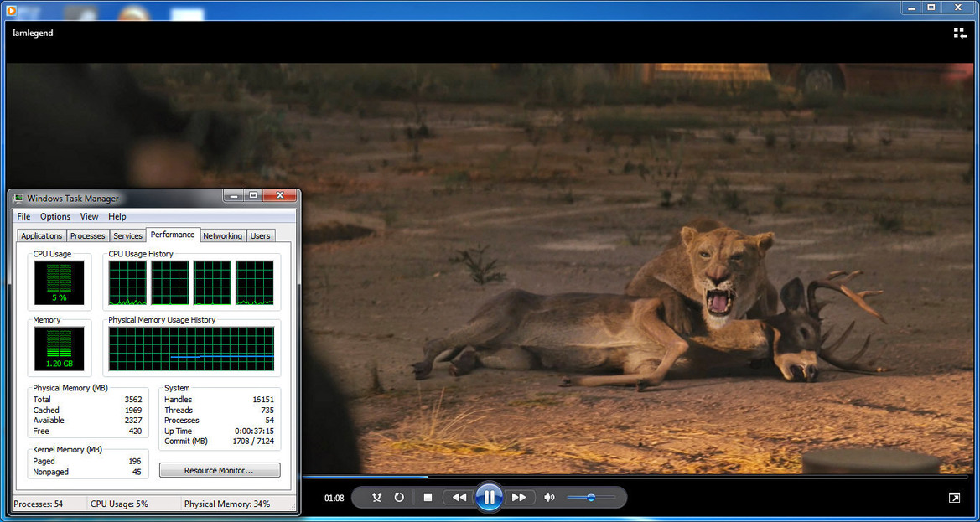Open the File menu in Task Manager
The height and width of the screenshot is (522, 980).
pyautogui.click(x=23, y=217)
